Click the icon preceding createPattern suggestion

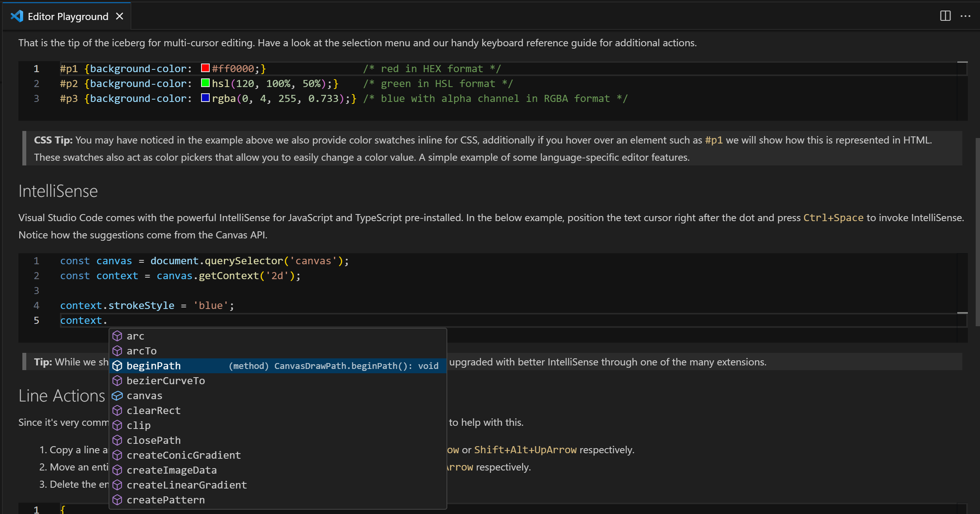pos(118,500)
